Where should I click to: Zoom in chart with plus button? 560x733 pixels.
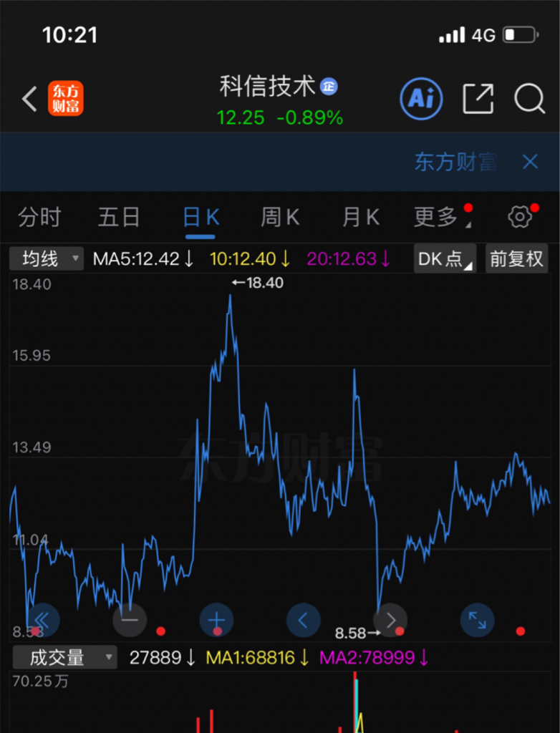(216, 621)
